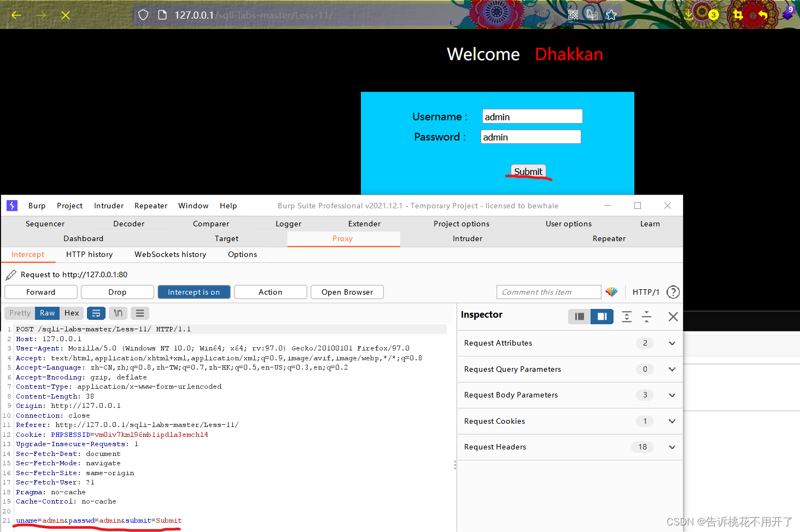The image size is (800, 532).
Task: Toggle non-printable characters \n button
Action: (118, 313)
